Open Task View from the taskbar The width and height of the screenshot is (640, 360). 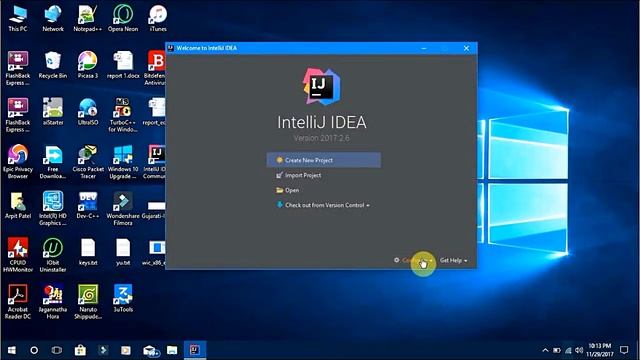[x=57, y=350]
